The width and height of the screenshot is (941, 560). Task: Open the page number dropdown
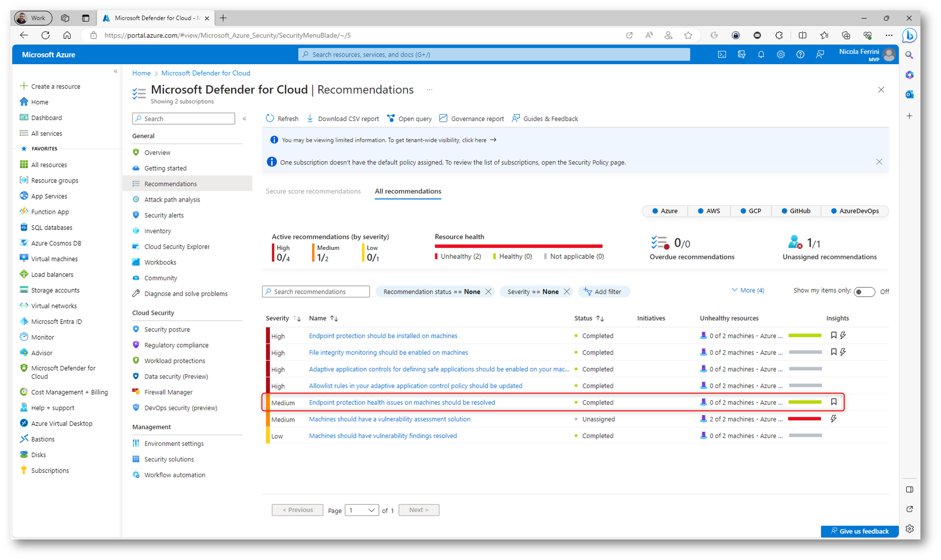coord(362,510)
